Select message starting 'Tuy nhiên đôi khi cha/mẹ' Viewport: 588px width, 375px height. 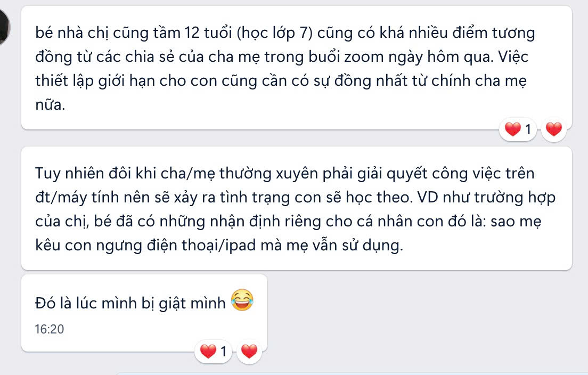pos(296,208)
